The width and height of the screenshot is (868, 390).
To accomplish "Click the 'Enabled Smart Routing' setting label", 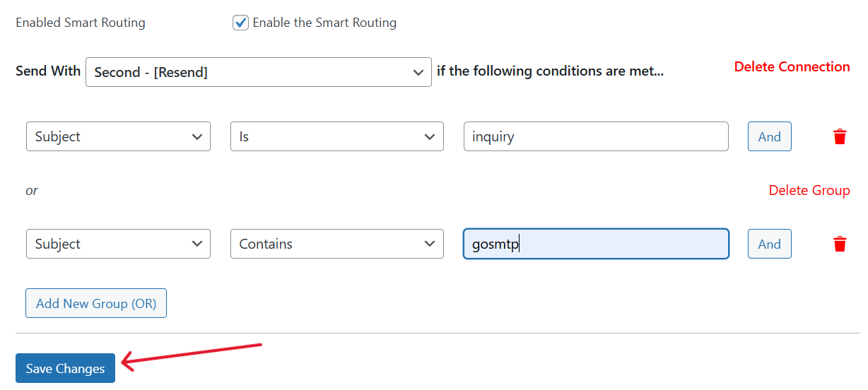I will click(81, 23).
